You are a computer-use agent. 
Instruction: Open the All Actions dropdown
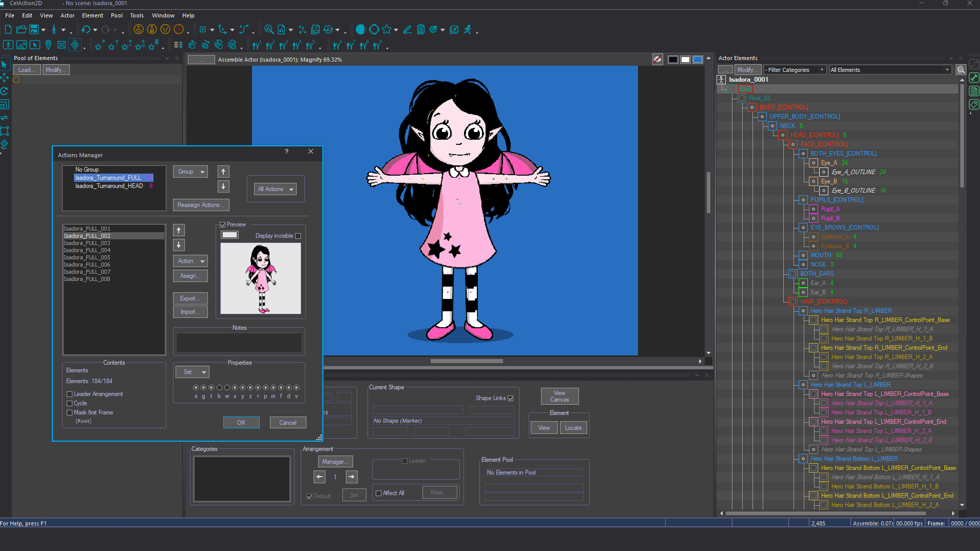click(x=275, y=189)
